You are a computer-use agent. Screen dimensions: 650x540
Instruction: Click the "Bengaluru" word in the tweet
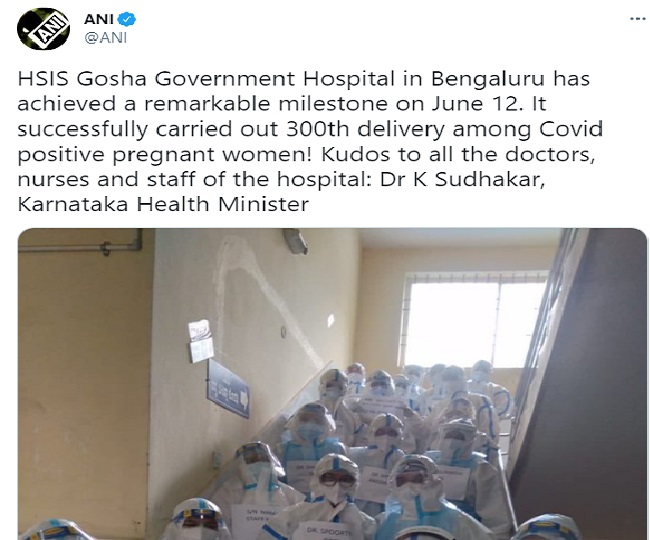coord(487,80)
